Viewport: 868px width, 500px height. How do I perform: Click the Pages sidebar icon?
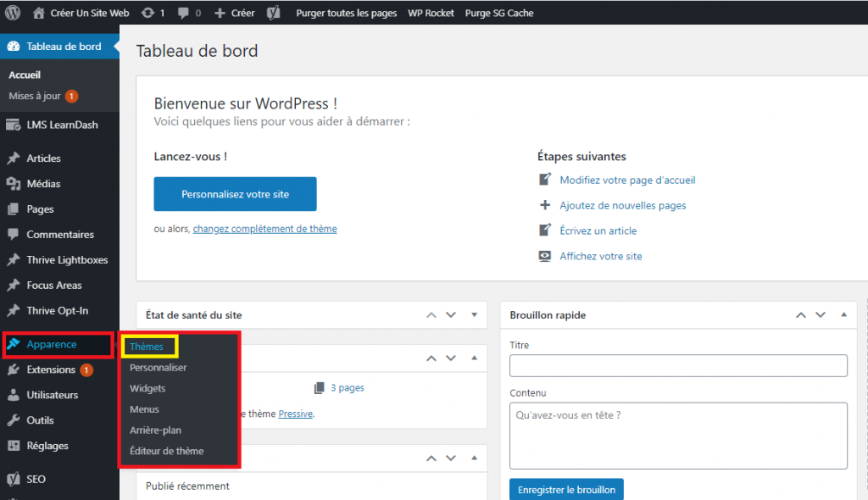click(14, 209)
